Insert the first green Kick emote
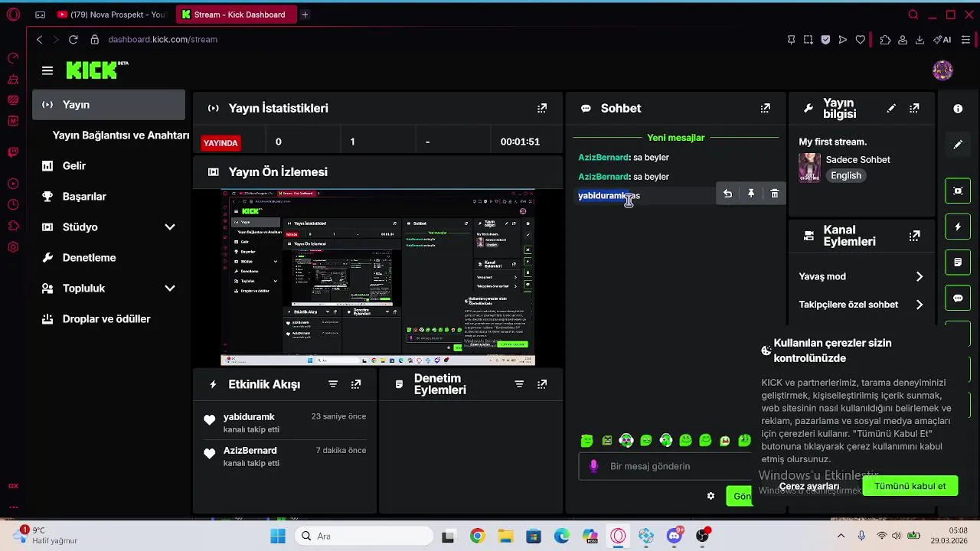 587,441
